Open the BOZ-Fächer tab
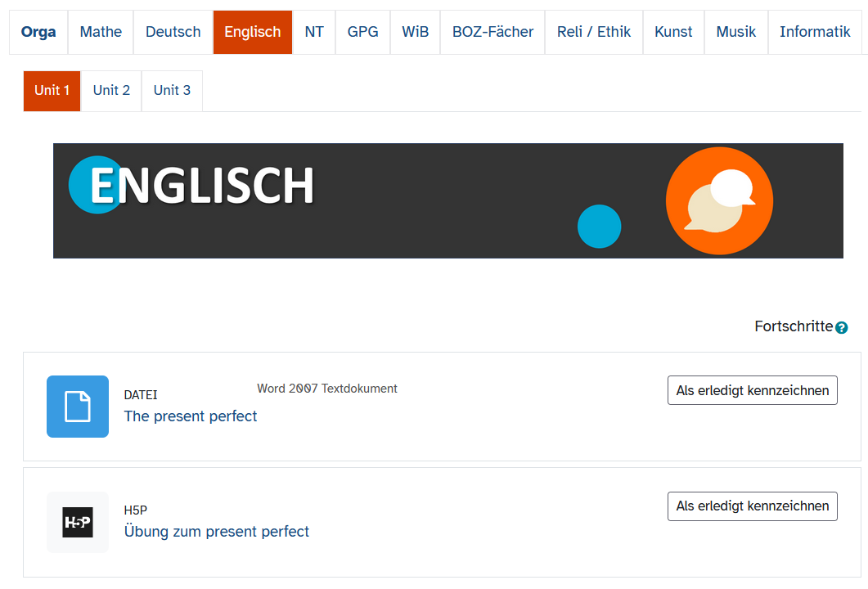 (x=492, y=32)
